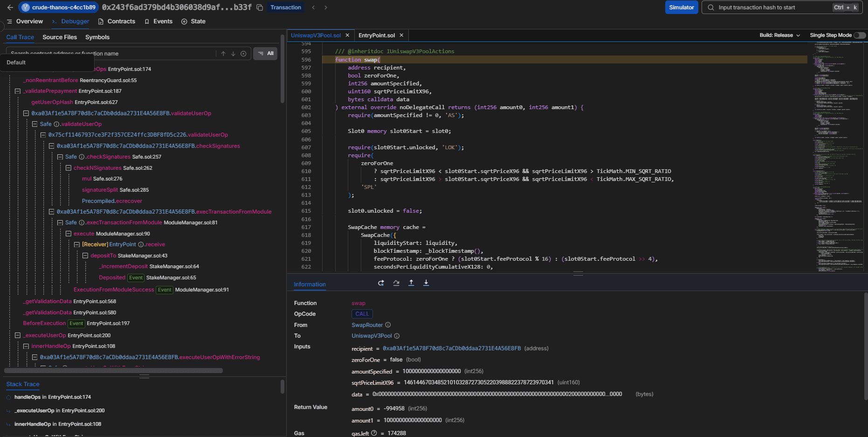
Task: Select the BeforeExecution event row
Action: coord(76,323)
